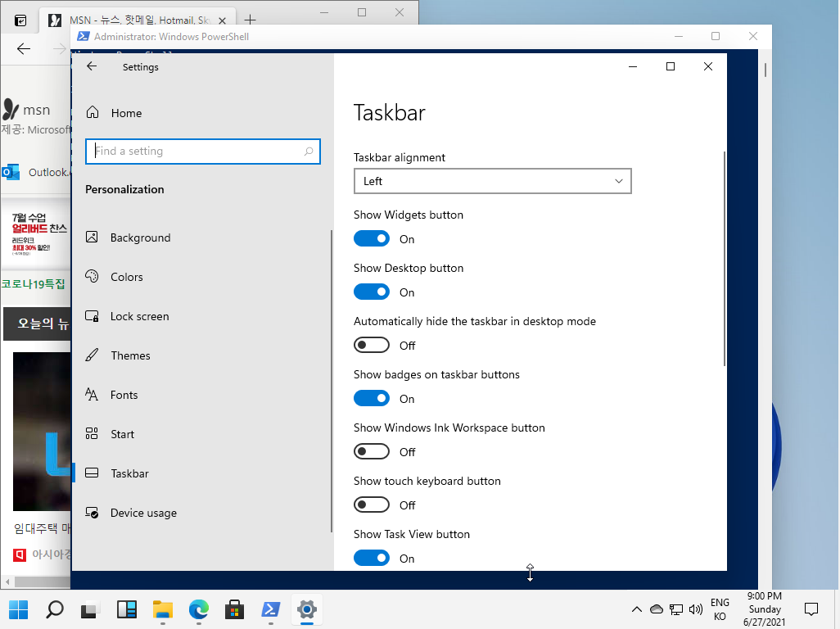This screenshot has height=629, width=840.
Task: Disable badges on taskbar buttons
Action: coord(371,399)
